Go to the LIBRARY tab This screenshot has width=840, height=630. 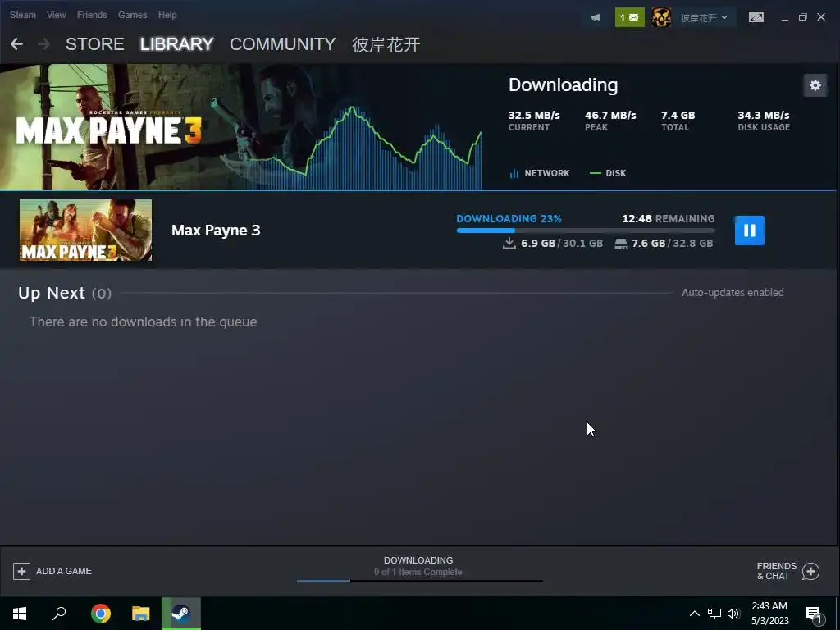pos(177,44)
